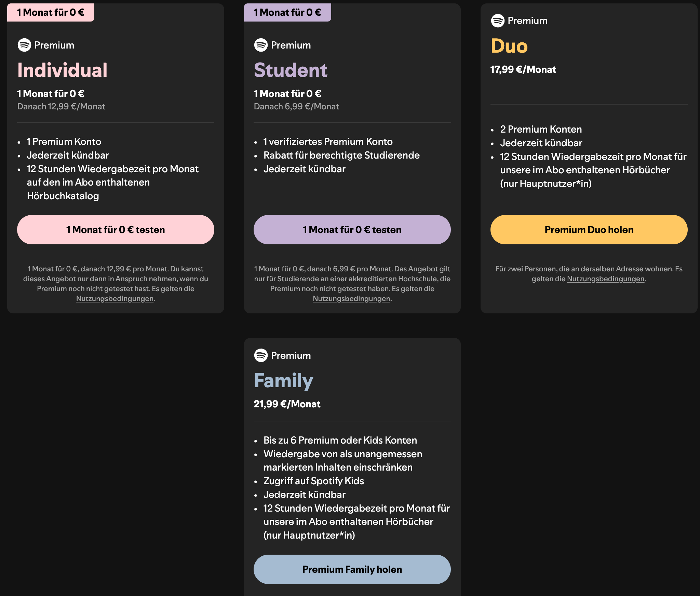
Task: Click the Individual plan heading
Action: tap(62, 70)
